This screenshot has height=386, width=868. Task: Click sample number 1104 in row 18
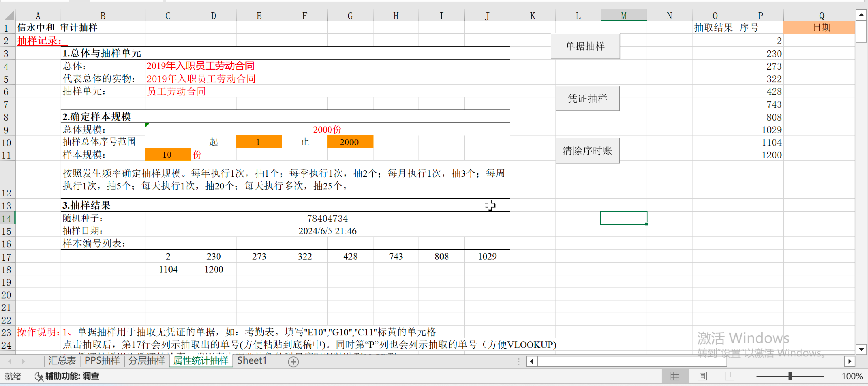pyautogui.click(x=168, y=269)
